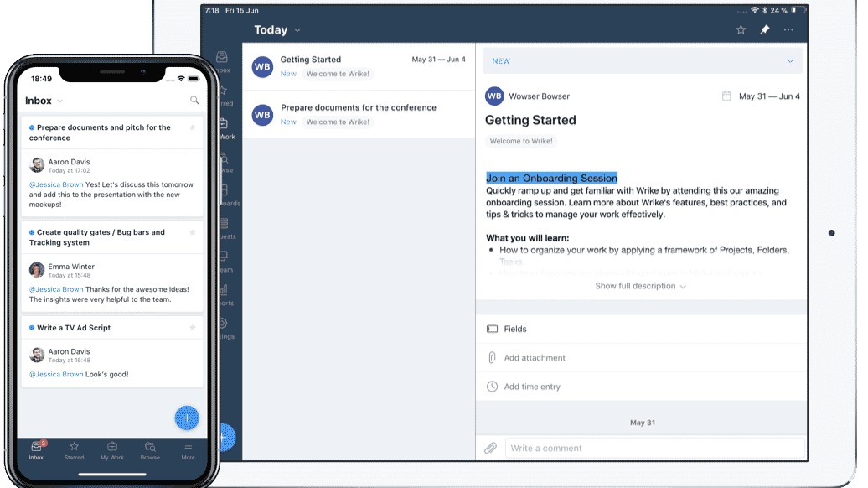This screenshot has height=488, width=868.
Task: Expand 'Show full description'
Action: click(x=640, y=286)
